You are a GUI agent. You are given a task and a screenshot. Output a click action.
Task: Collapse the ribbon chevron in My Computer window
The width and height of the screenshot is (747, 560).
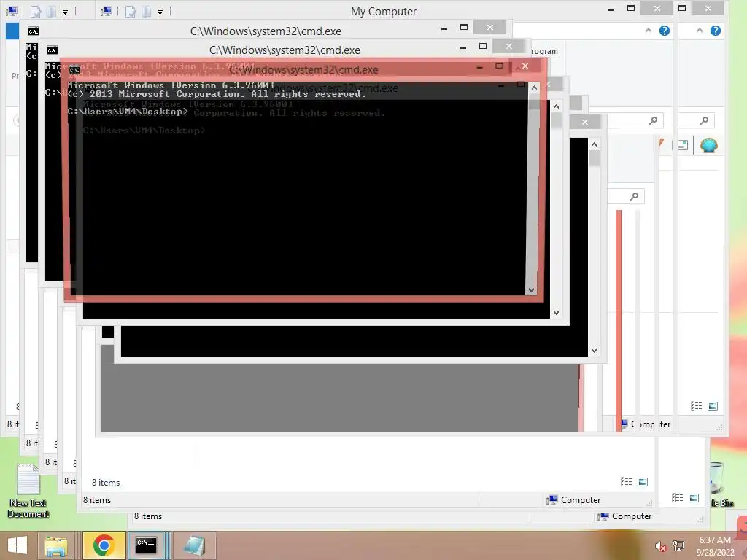point(649,31)
